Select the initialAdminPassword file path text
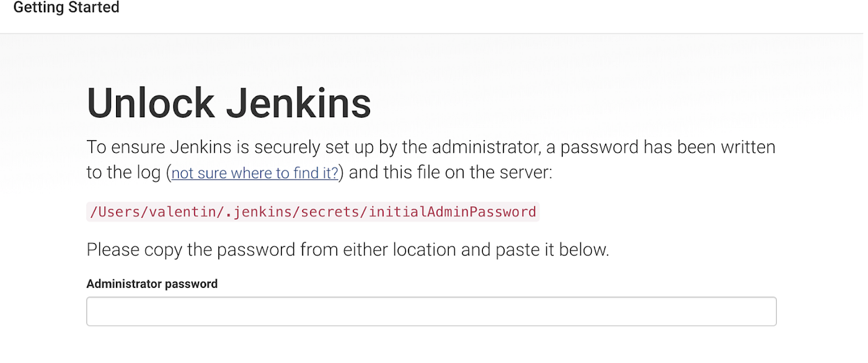Screen dimensions: 868x363 (312, 211)
